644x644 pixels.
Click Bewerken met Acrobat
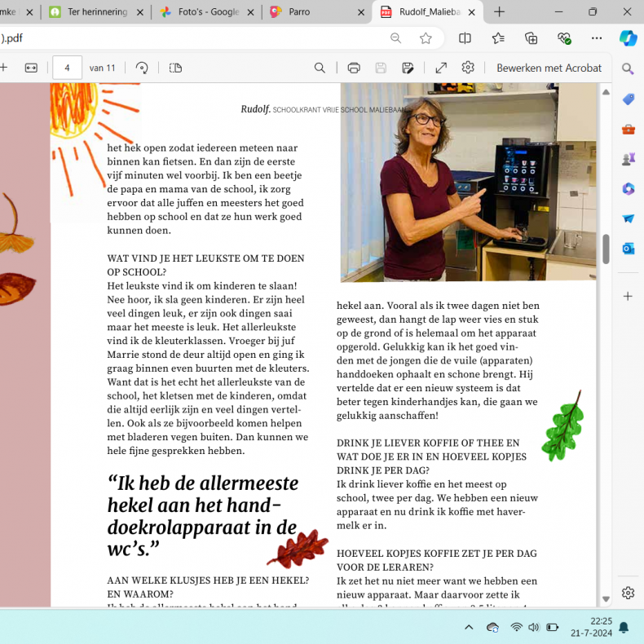point(549,68)
